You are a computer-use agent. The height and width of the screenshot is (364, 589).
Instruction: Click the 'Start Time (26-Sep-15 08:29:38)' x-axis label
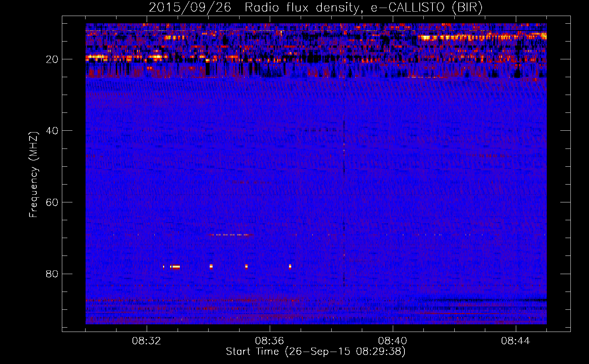coord(316,352)
